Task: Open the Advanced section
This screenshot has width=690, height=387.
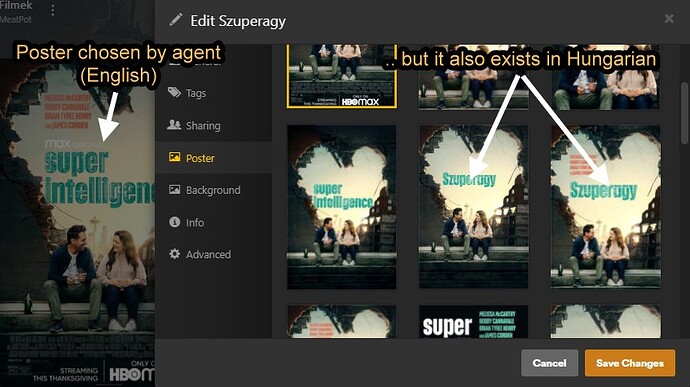Action: (x=213, y=254)
